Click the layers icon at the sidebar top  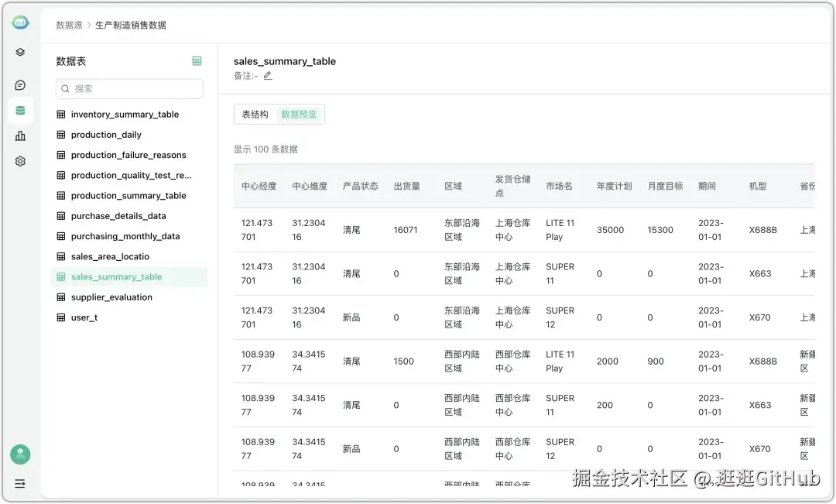[19, 52]
